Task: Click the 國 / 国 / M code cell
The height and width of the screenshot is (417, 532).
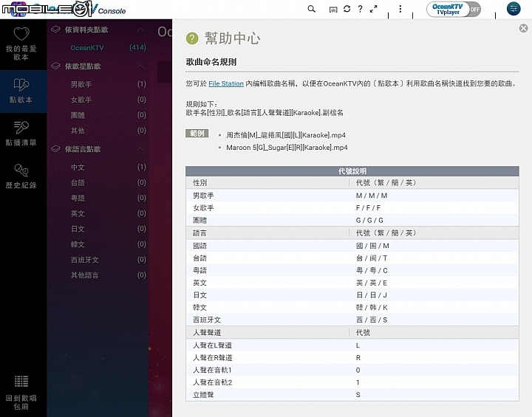Action: point(372,246)
